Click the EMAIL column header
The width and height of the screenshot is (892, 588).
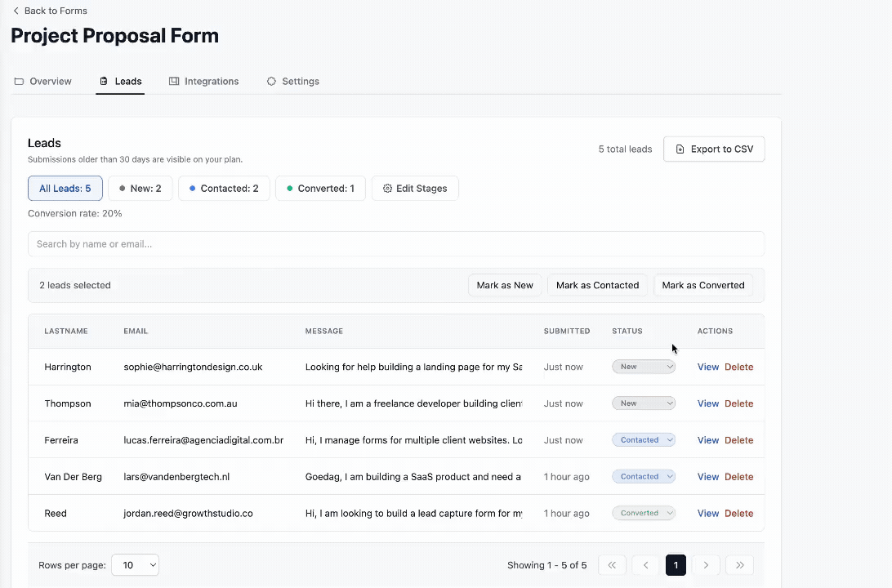click(136, 331)
